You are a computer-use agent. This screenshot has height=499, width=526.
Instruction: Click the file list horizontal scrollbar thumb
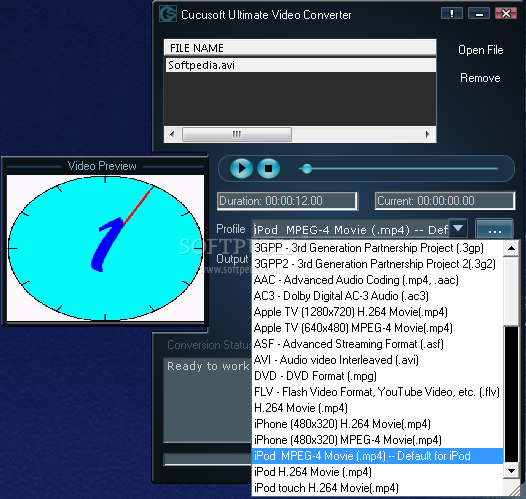point(237,134)
